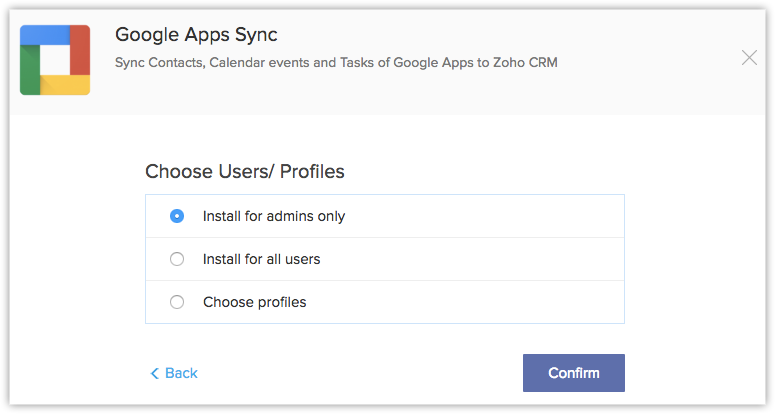Close the Google Apps Sync dialog
Screen dimensions: 775x414
pyautogui.click(x=749, y=58)
